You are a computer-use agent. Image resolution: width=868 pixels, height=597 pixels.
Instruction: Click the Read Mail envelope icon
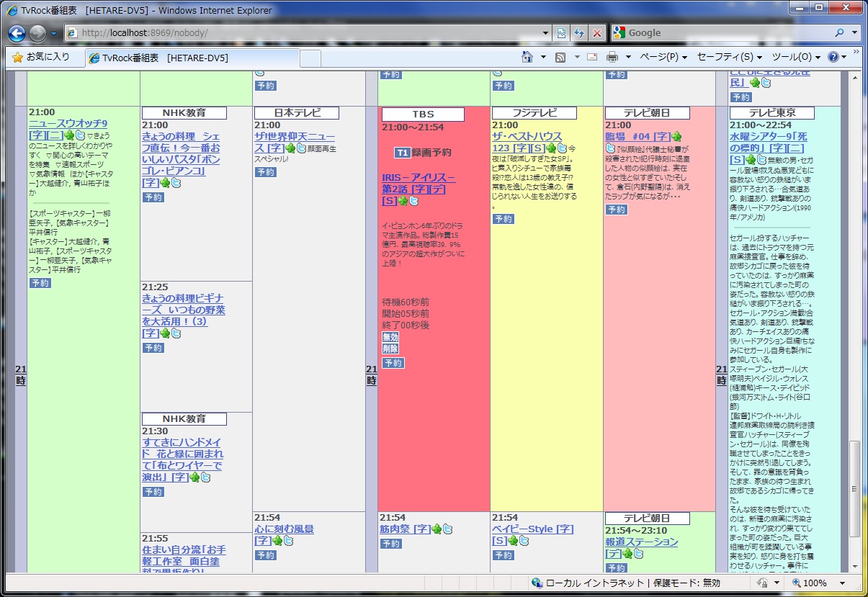point(592,57)
